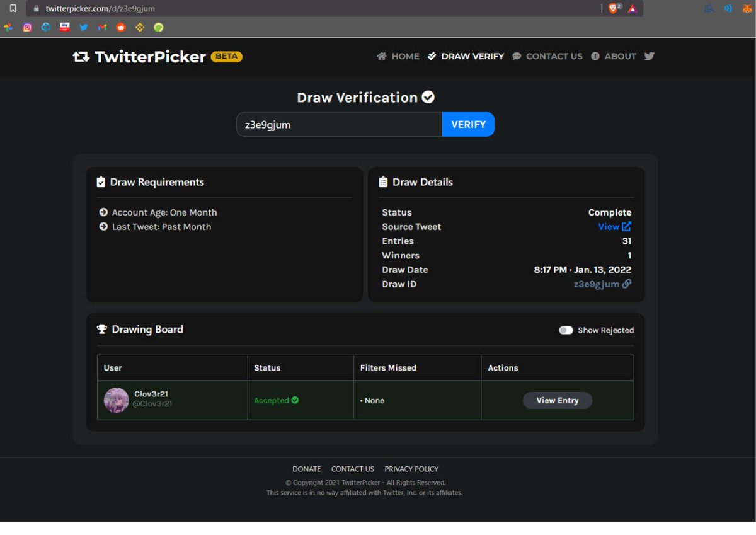
Task: Click the browser address bar URL
Action: (100, 9)
